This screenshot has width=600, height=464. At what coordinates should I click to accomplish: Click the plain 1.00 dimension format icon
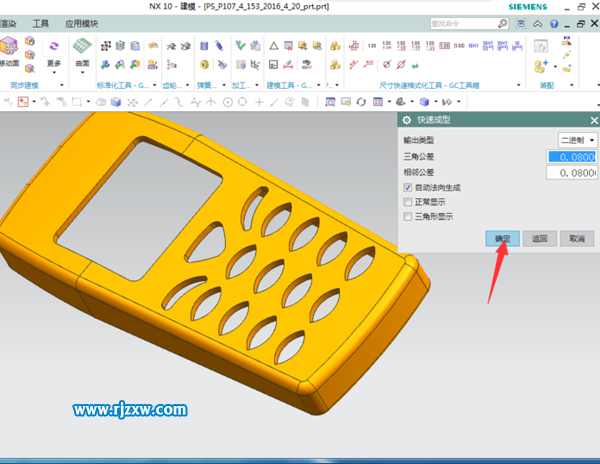(372, 46)
